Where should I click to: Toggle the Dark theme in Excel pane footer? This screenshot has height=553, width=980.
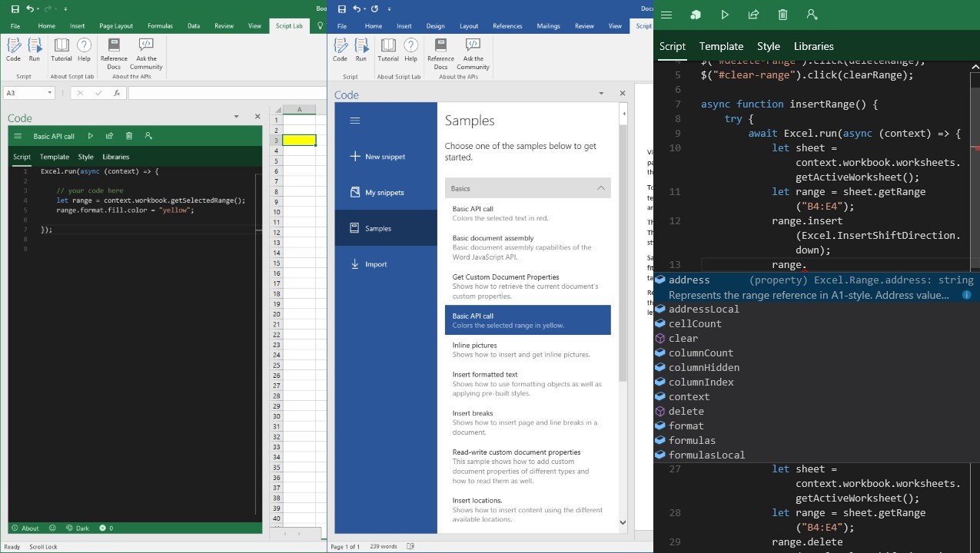78,528
